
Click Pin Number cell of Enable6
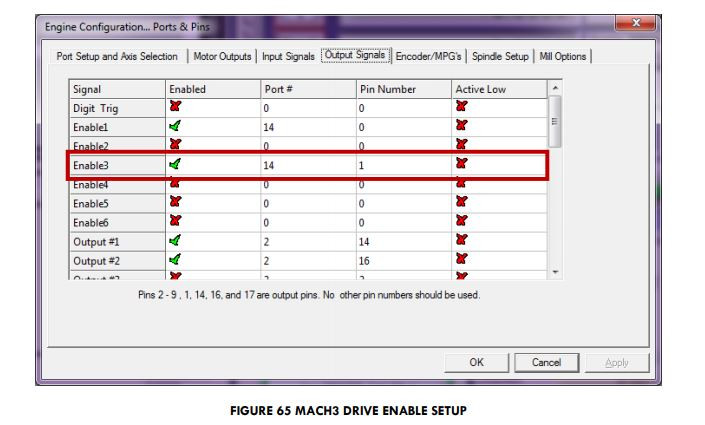403,223
